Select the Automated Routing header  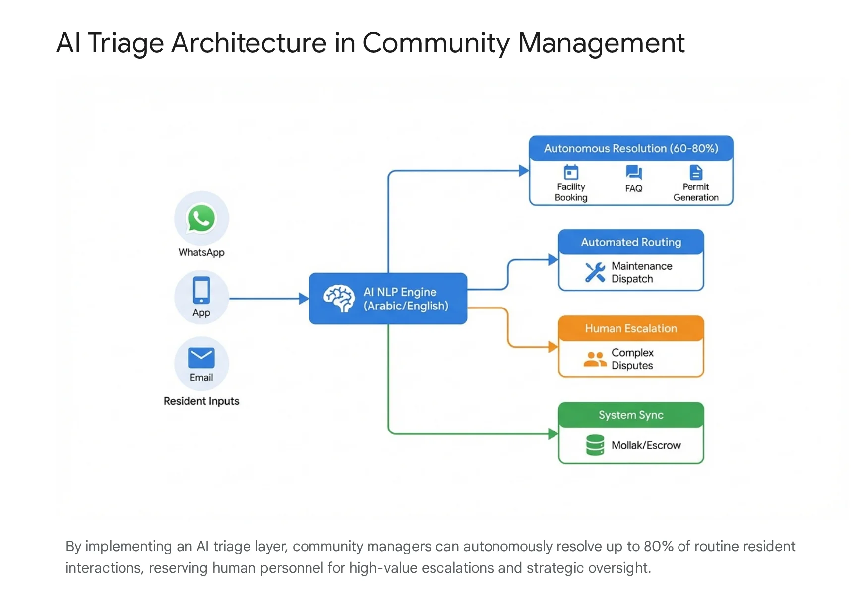coord(631,242)
